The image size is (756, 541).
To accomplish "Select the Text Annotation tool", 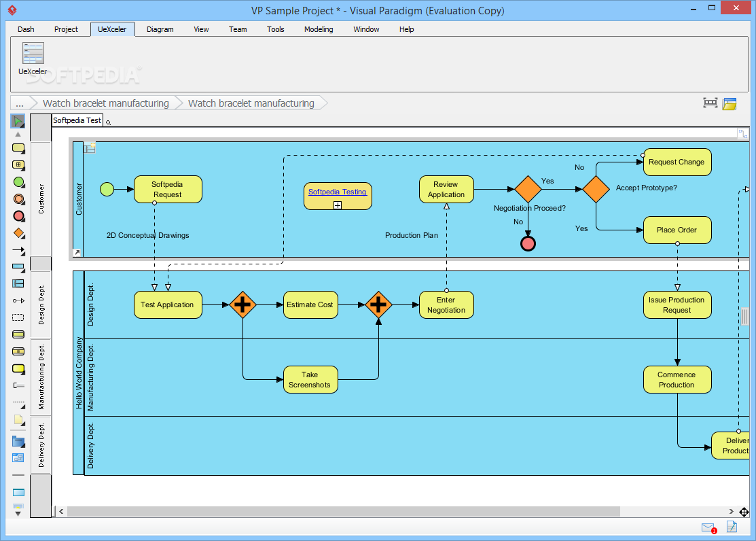I will (x=18, y=385).
